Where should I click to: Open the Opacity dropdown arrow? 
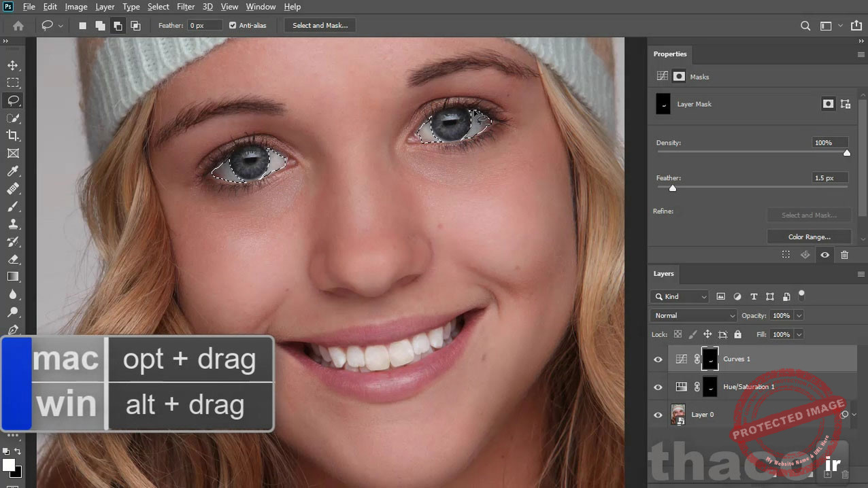[x=800, y=315]
